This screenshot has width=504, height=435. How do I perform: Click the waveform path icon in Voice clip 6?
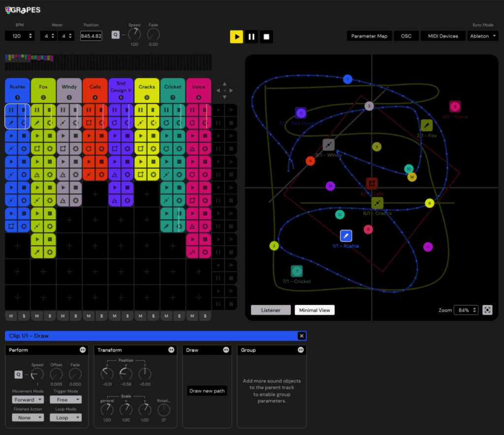pos(192,252)
